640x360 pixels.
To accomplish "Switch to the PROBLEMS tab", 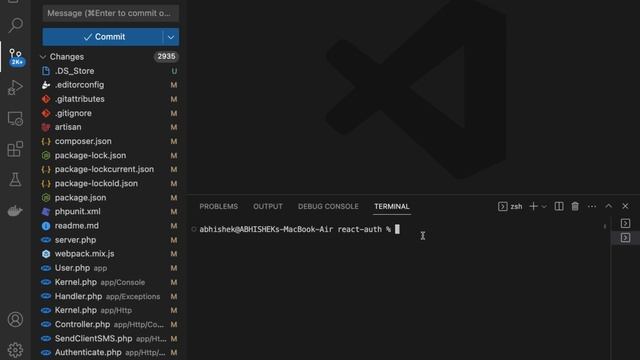I will (x=218, y=207).
